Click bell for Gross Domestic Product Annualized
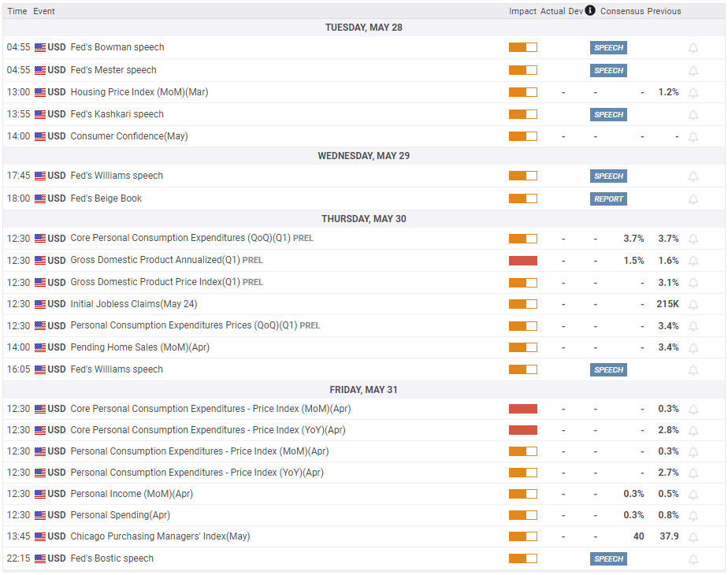The width and height of the screenshot is (728, 575). (693, 261)
